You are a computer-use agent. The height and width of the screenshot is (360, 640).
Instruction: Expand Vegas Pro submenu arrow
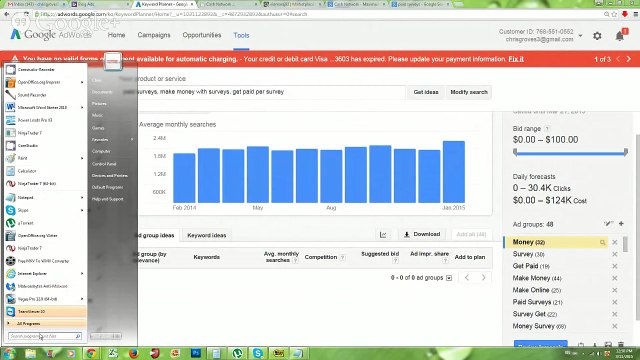tap(82, 299)
